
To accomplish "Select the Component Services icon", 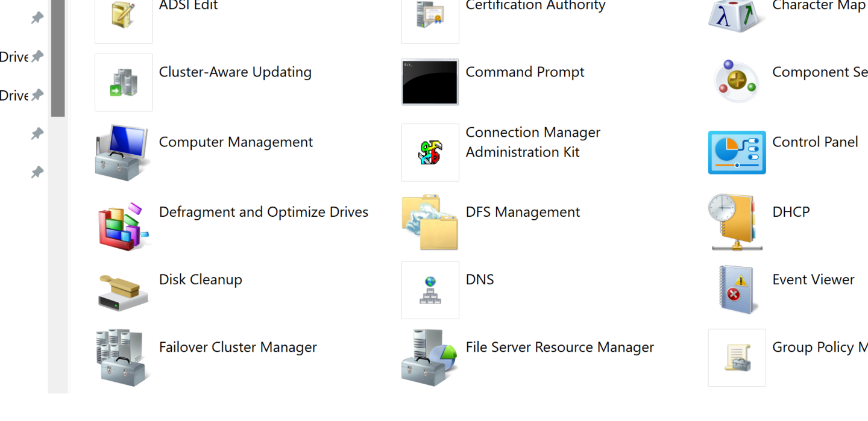I will [736, 83].
